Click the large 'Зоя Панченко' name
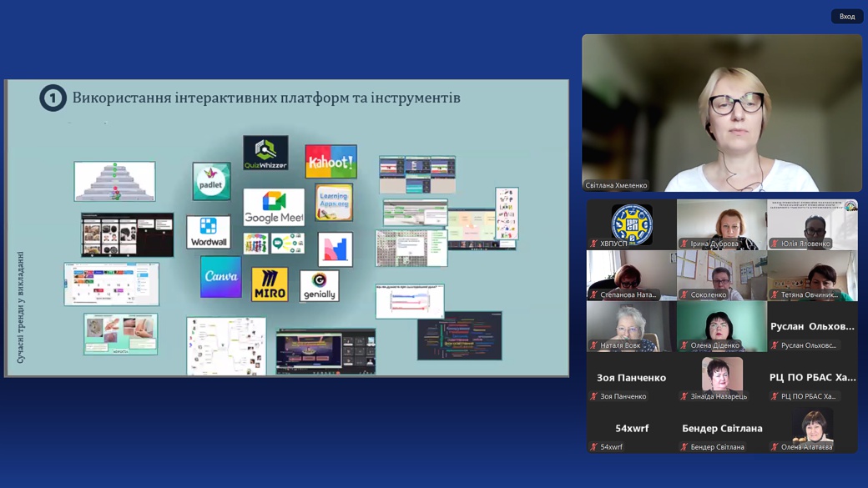 tap(631, 378)
